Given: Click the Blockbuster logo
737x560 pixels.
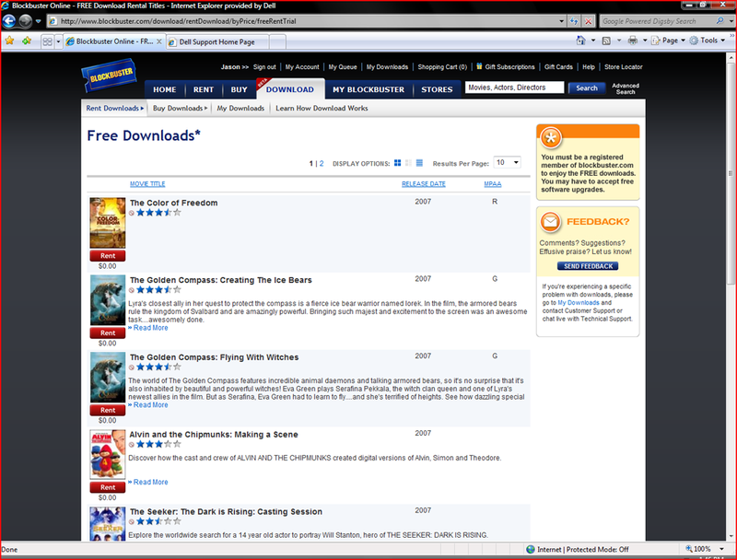Looking at the screenshot, I should tap(109, 75).
